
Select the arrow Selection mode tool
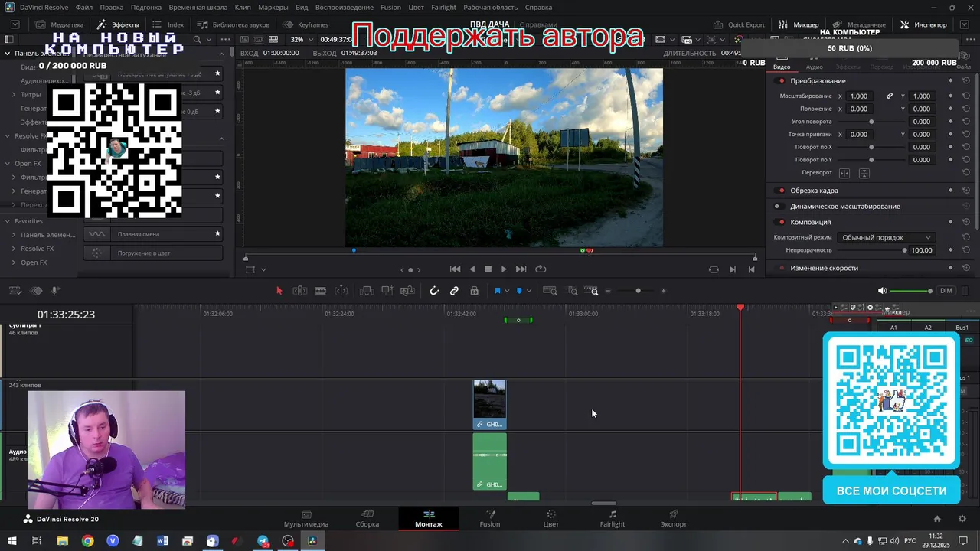click(x=279, y=291)
